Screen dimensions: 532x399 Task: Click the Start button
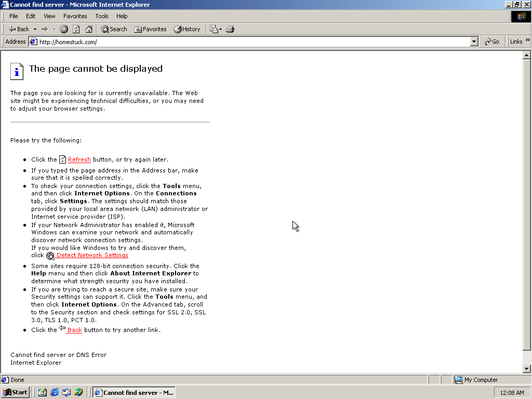click(x=16, y=393)
